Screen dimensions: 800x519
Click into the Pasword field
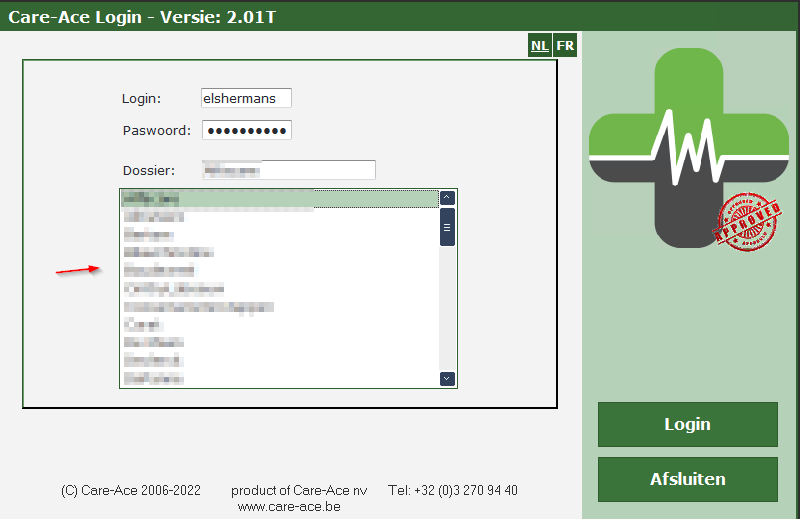pyautogui.click(x=246, y=131)
